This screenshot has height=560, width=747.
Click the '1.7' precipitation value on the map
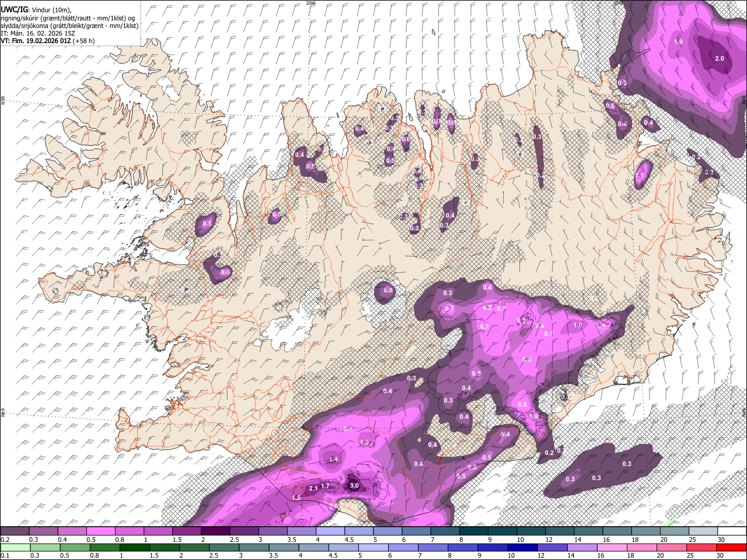[x=326, y=485]
